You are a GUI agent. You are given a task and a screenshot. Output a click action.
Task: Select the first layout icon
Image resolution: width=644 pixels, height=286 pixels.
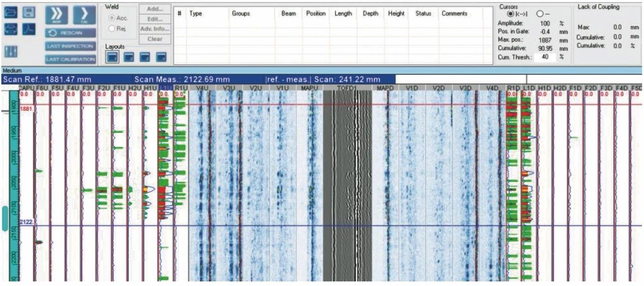point(113,57)
